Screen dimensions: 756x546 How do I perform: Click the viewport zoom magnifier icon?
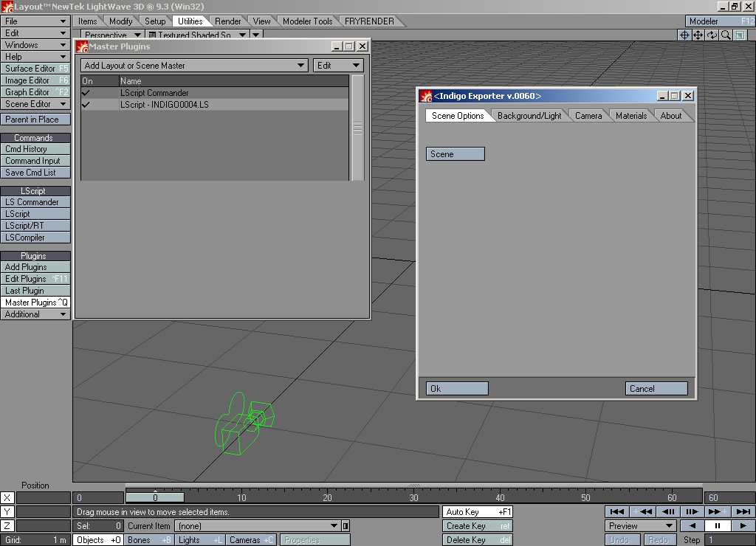point(726,35)
